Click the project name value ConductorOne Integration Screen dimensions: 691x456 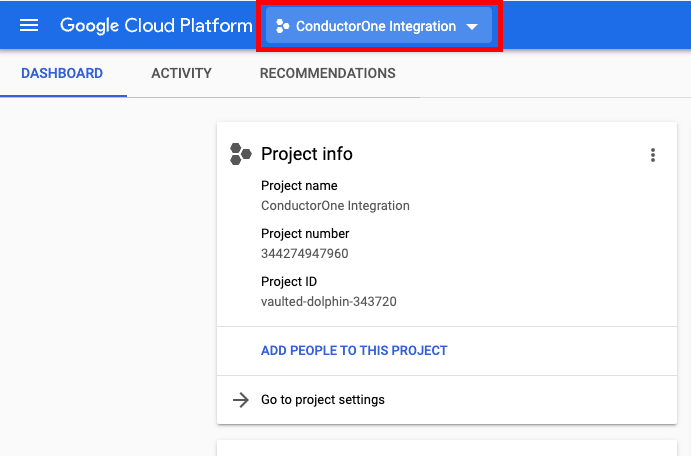pos(335,206)
